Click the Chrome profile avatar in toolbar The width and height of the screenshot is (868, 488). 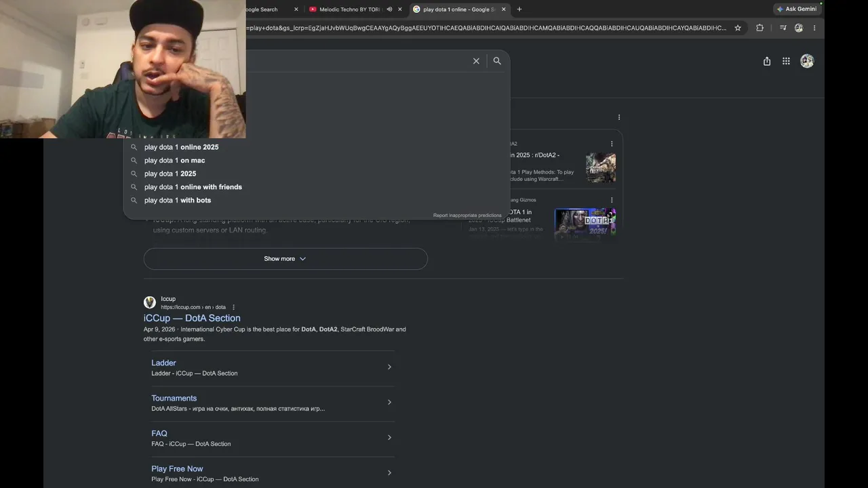[x=799, y=28]
